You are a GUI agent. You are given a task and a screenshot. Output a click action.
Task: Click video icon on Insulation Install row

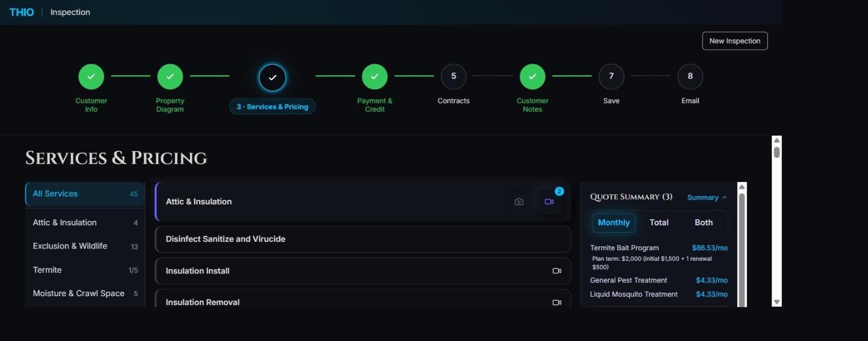pyautogui.click(x=557, y=271)
